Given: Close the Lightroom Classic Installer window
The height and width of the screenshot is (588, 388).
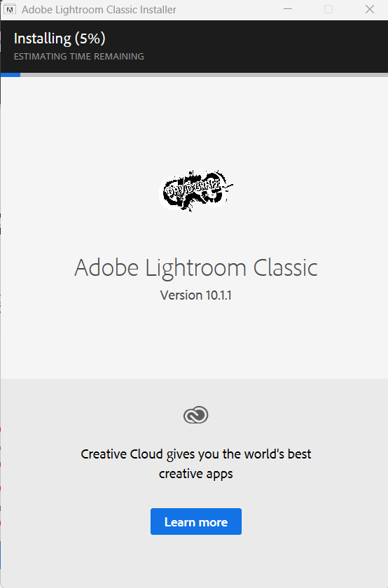Looking at the screenshot, I should [x=370, y=9].
